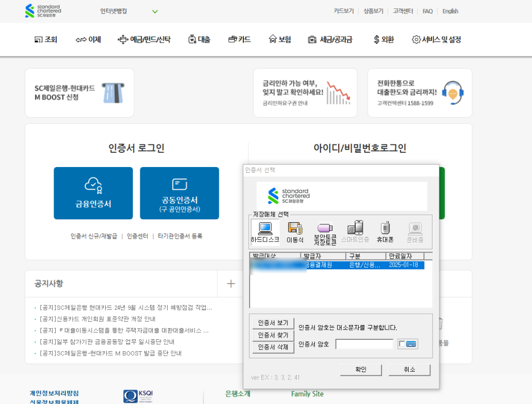
Task: Click the 공동인증서 login button
Action: click(x=180, y=193)
